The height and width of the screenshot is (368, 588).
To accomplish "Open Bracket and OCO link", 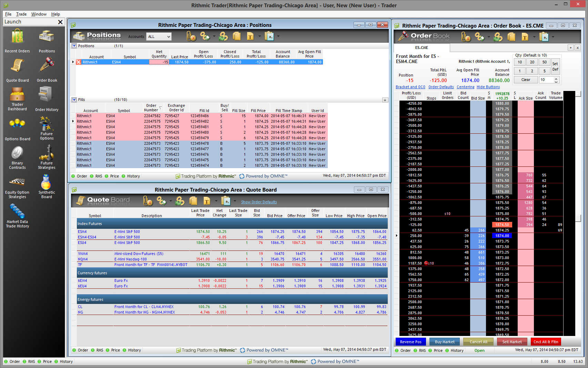I will coord(410,87).
